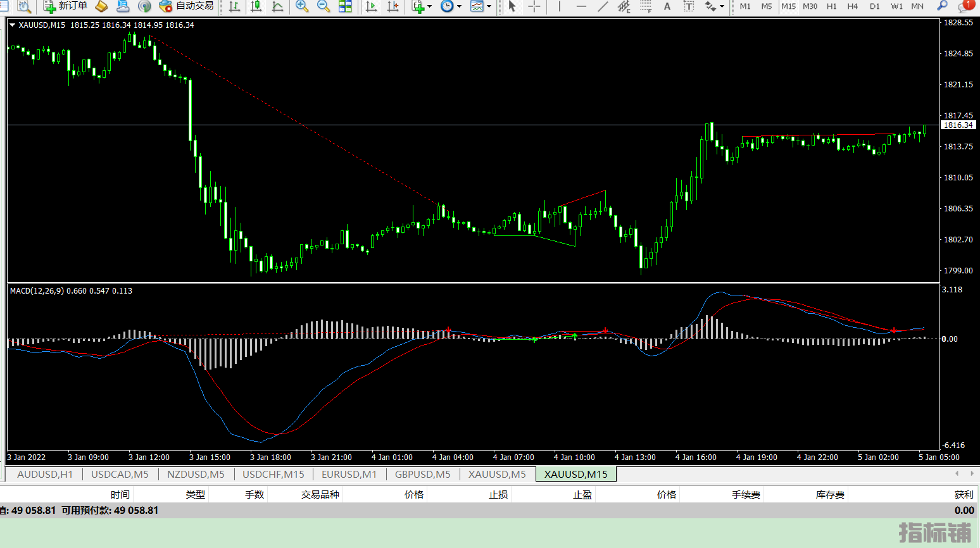Screen dimensions: 980x548
Task: Switch to the NZDUSD,M5 chart tab
Action: coord(196,474)
